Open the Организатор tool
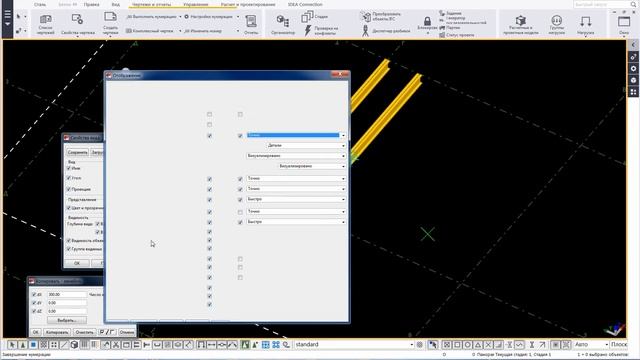Image resolution: width=640 pixels, height=360 pixels. click(282, 24)
